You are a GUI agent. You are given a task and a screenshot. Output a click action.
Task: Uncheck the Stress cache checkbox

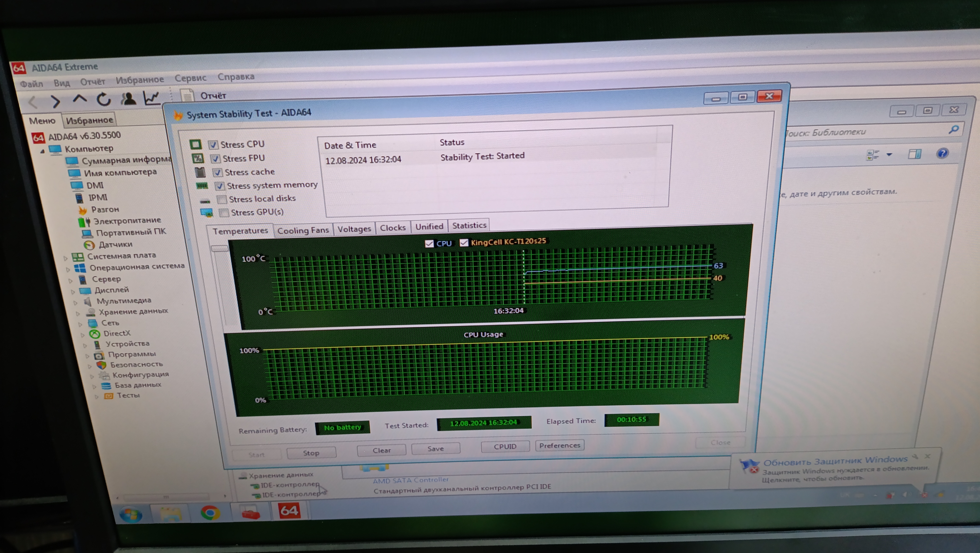click(217, 172)
